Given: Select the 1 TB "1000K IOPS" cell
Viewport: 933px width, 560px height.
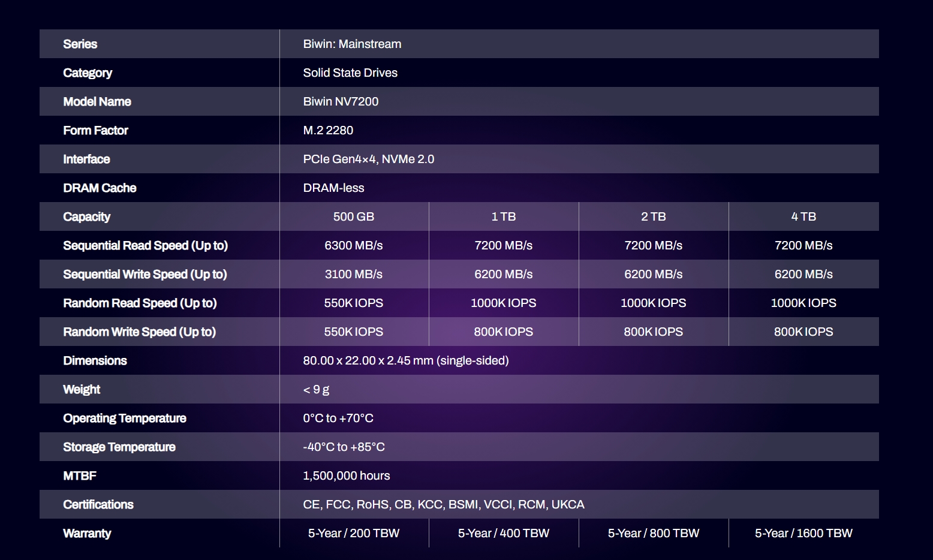Looking at the screenshot, I should [x=504, y=303].
